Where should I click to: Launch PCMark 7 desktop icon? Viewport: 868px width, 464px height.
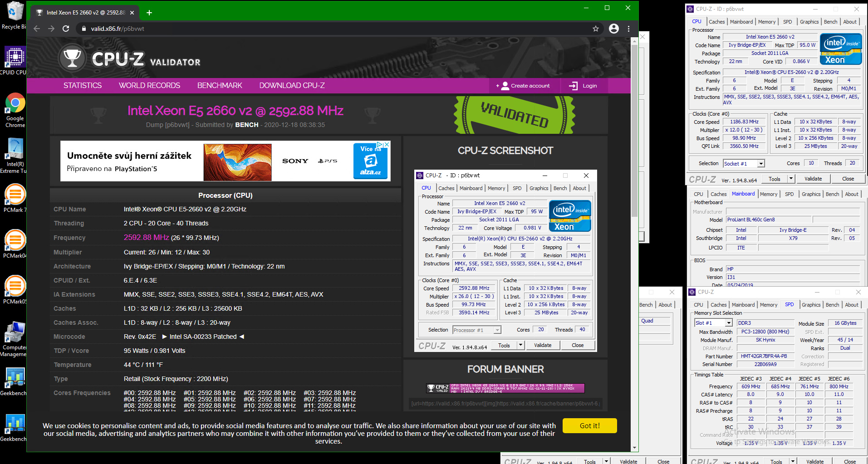tap(15, 198)
